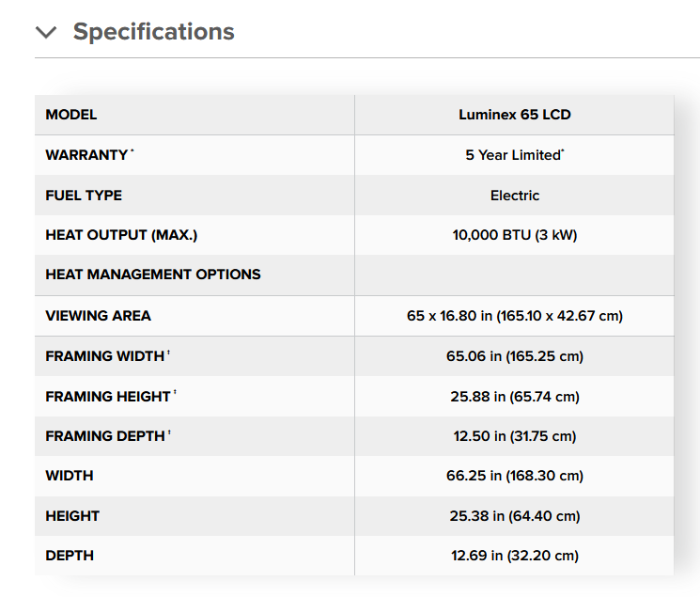Click the 25.88 in framing height value
The width and height of the screenshot is (700, 597).
pos(514,397)
